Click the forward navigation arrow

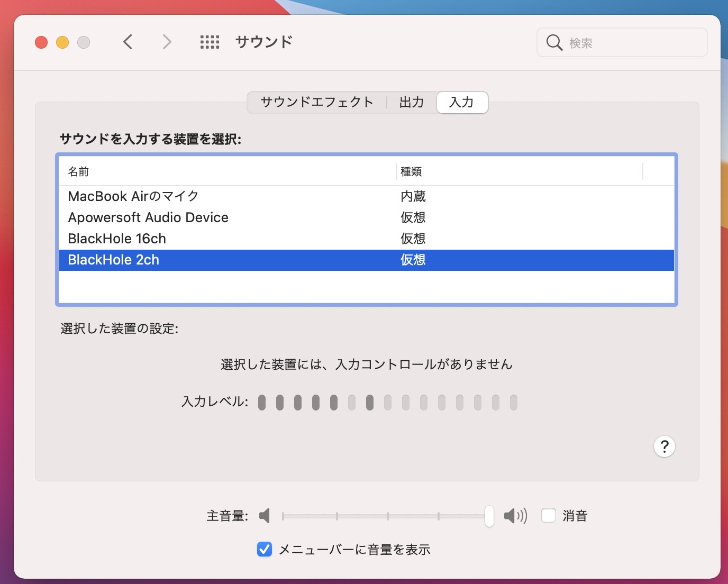coord(167,42)
